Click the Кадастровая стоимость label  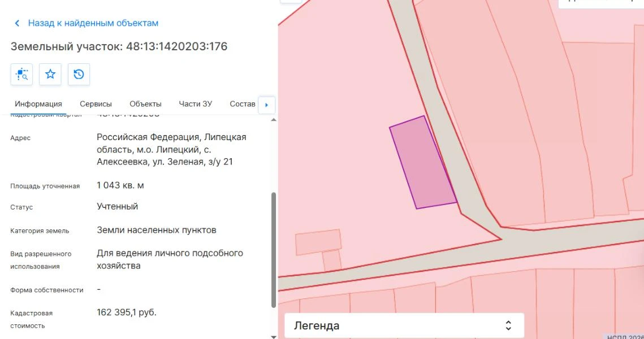pyautogui.click(x=31, y=319)
